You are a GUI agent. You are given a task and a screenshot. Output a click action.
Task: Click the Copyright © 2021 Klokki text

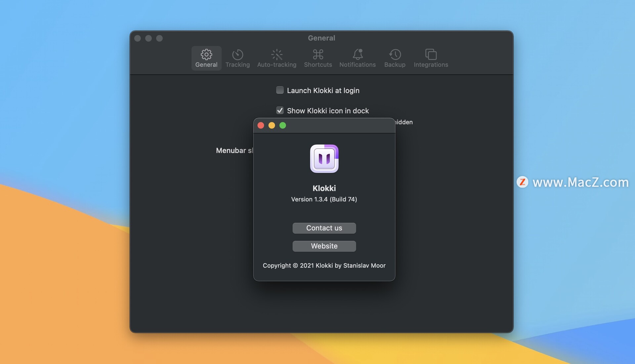[x=324, y=266]
